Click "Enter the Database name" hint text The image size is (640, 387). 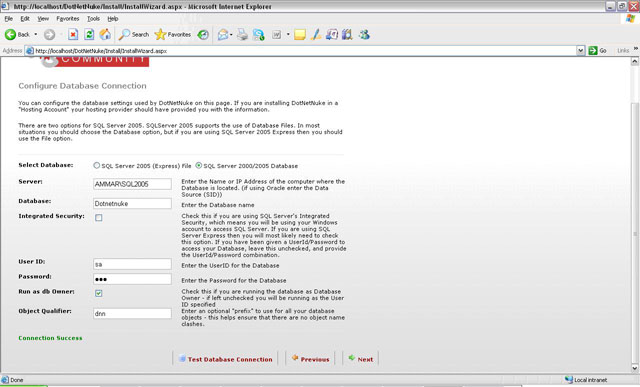218,205
